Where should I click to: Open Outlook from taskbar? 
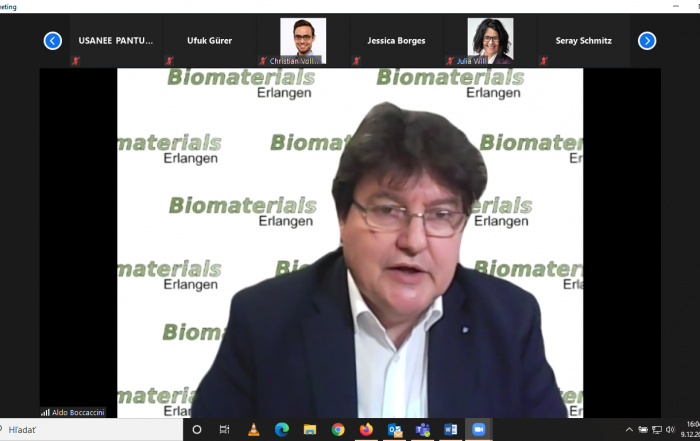pyautogui.click(x=395, y=430)
